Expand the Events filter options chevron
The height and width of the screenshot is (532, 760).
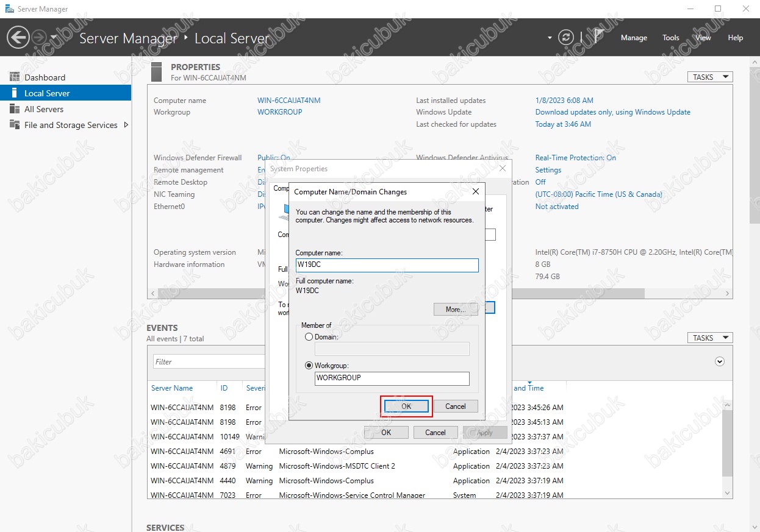[720, 361]
